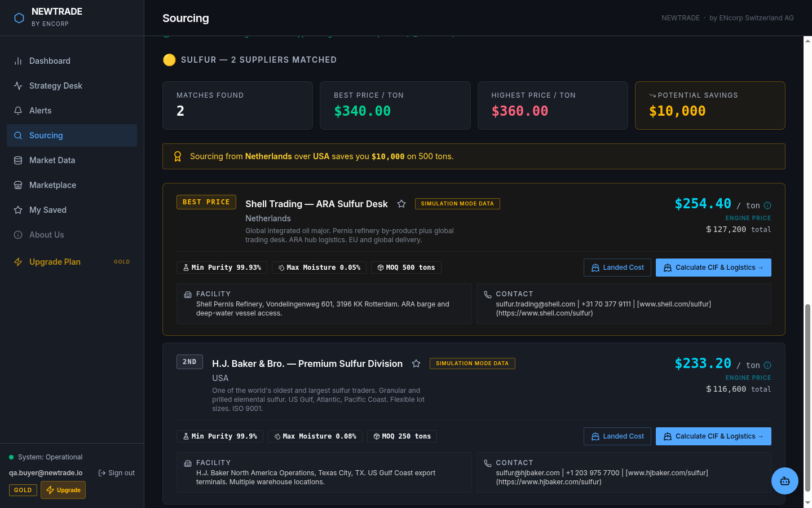Click the Sourcing magnifier icon

[x=18, y=135]
